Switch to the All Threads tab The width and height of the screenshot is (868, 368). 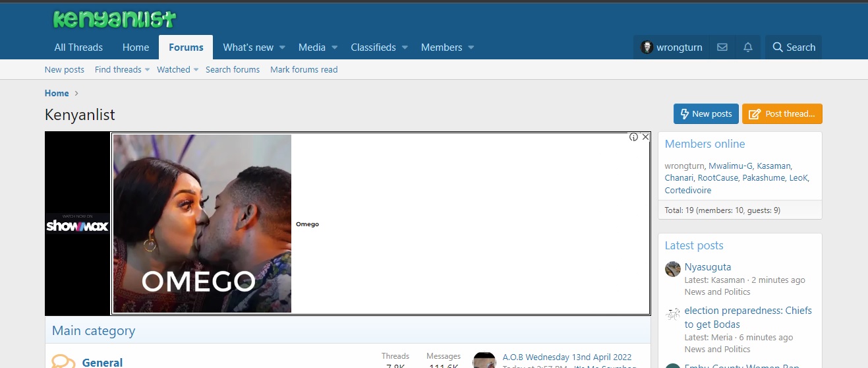tap(78, 47)
